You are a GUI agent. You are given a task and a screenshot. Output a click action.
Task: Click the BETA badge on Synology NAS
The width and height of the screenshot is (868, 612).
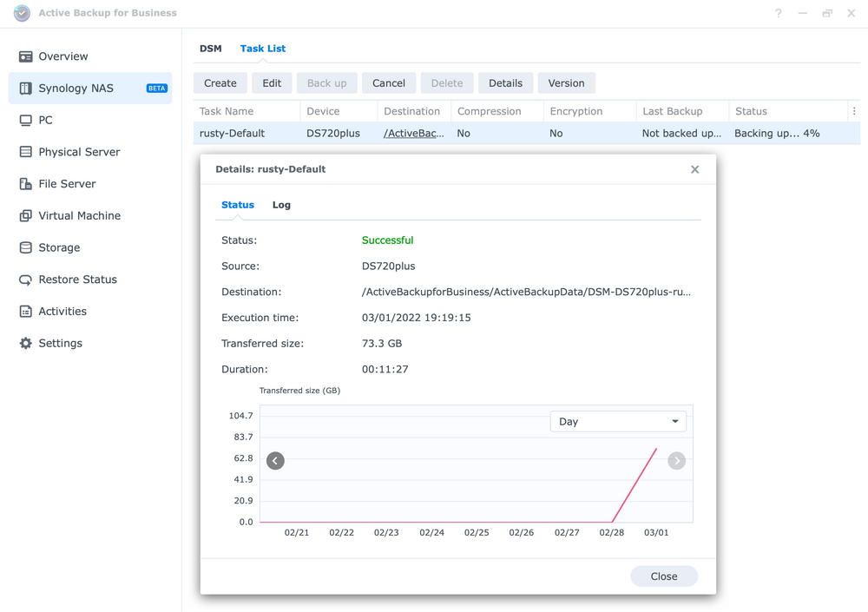pyautogui.click(x=156, y=89)
